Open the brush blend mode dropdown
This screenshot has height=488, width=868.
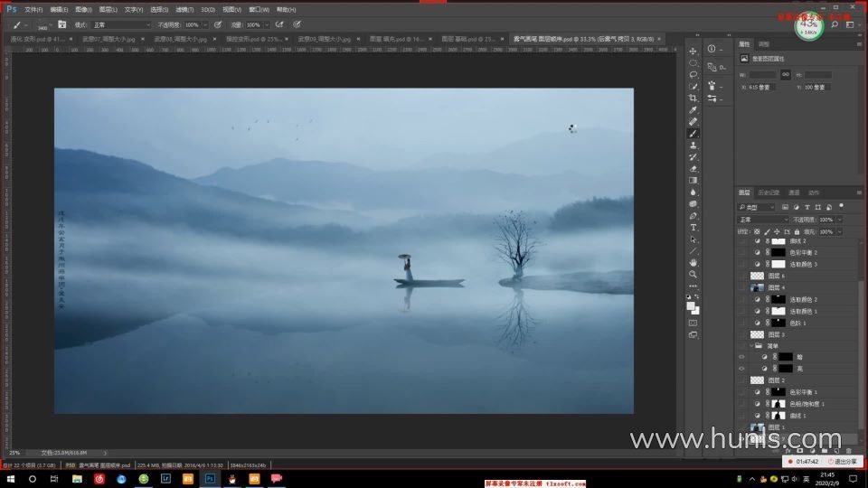point(120,25)
